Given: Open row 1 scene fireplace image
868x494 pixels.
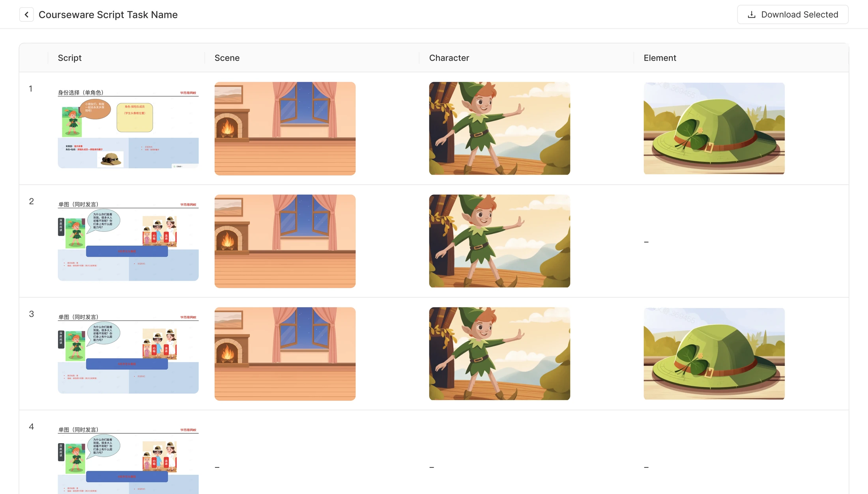Looking at the screenshot, I should tap(285, 129).
